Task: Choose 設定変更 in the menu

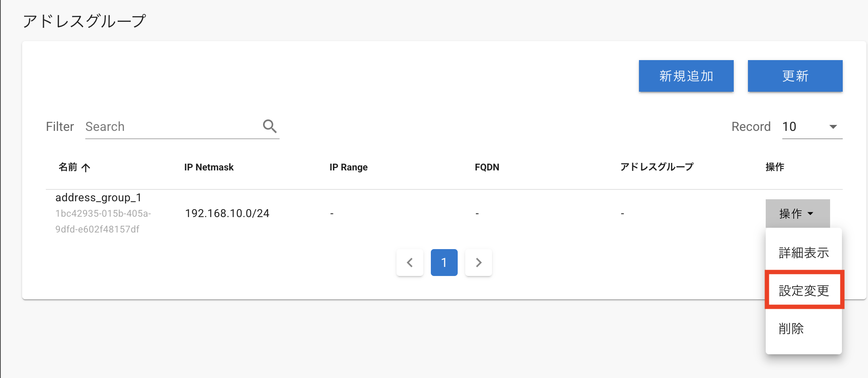Action: (x=804, y=291)
